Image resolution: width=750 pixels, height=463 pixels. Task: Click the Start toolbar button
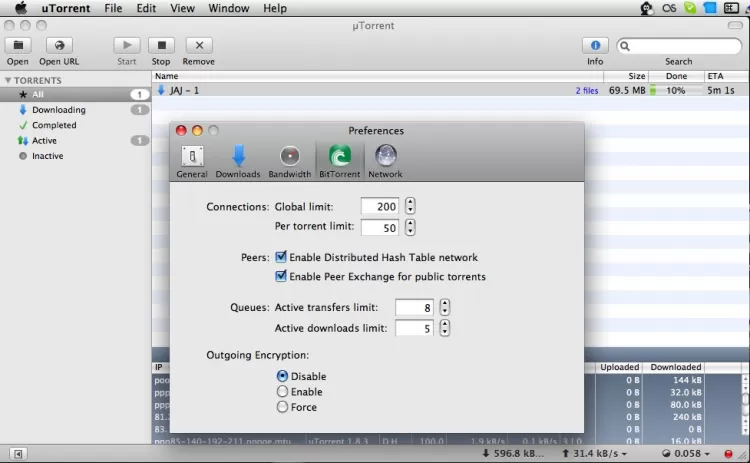pos(127,45)
